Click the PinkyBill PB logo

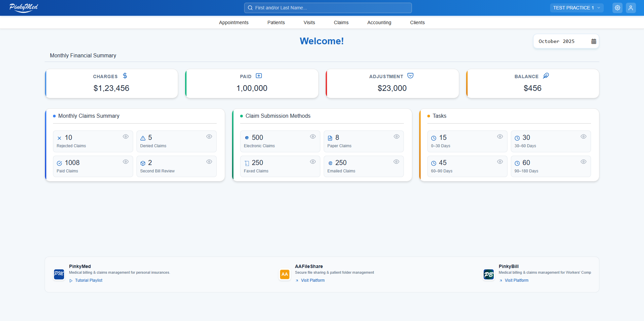pos(488,274)
